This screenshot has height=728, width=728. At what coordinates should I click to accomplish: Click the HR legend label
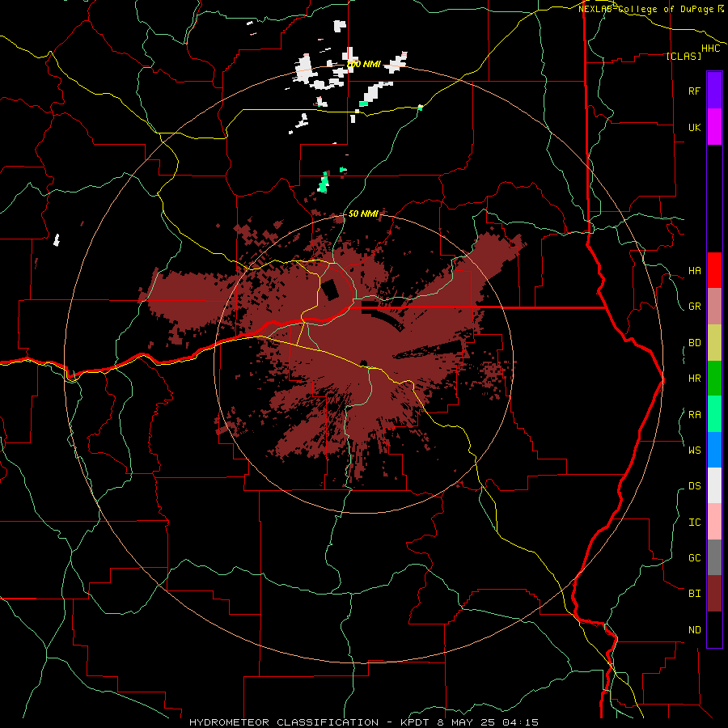pos(694,379)
